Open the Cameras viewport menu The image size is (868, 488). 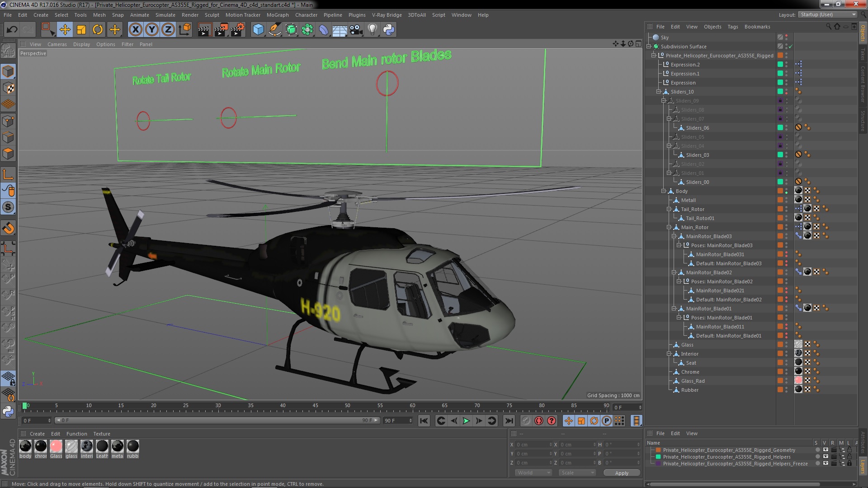click(x=57, y=44)
